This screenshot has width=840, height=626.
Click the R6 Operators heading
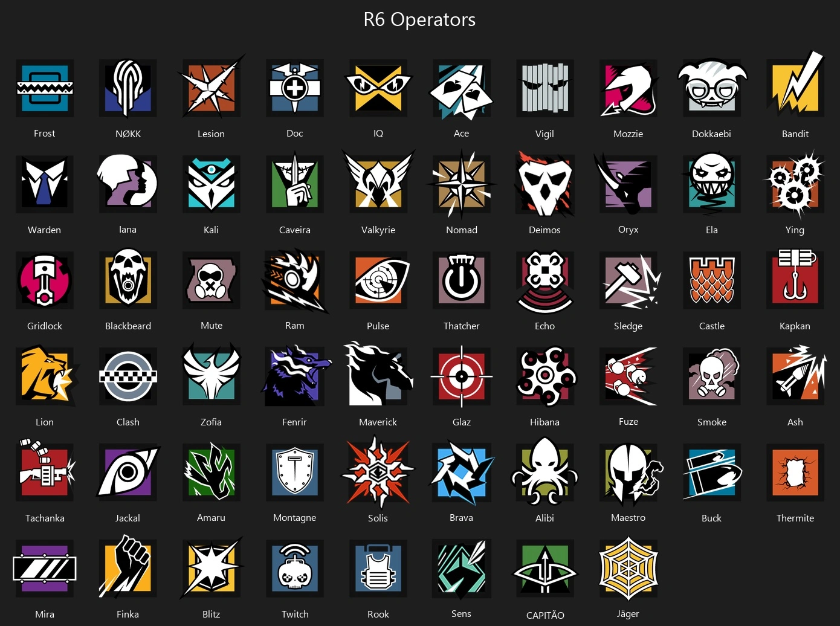(419, 19)
